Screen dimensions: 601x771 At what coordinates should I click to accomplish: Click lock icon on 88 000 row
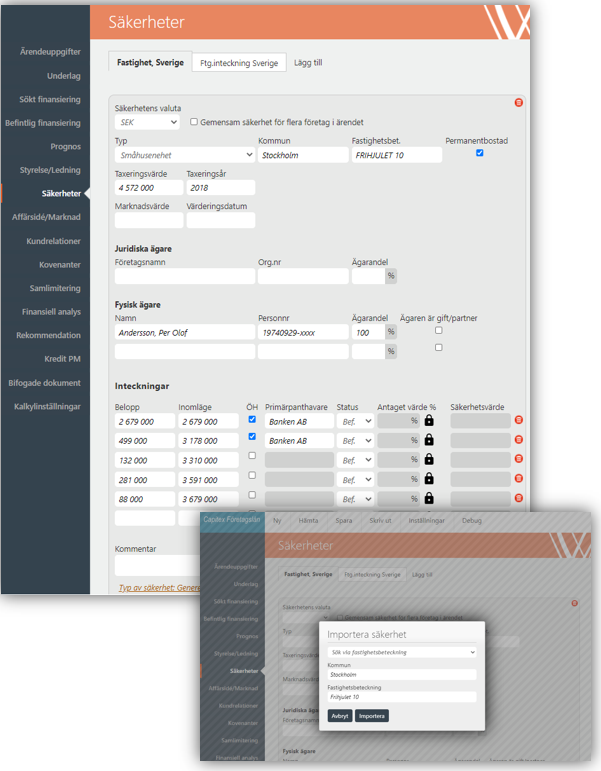[x=429, y=498]
